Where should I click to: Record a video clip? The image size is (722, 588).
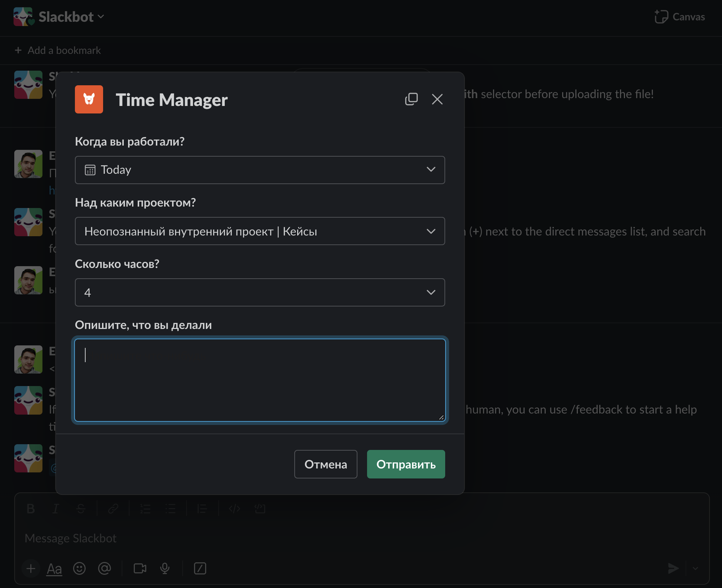140,568
